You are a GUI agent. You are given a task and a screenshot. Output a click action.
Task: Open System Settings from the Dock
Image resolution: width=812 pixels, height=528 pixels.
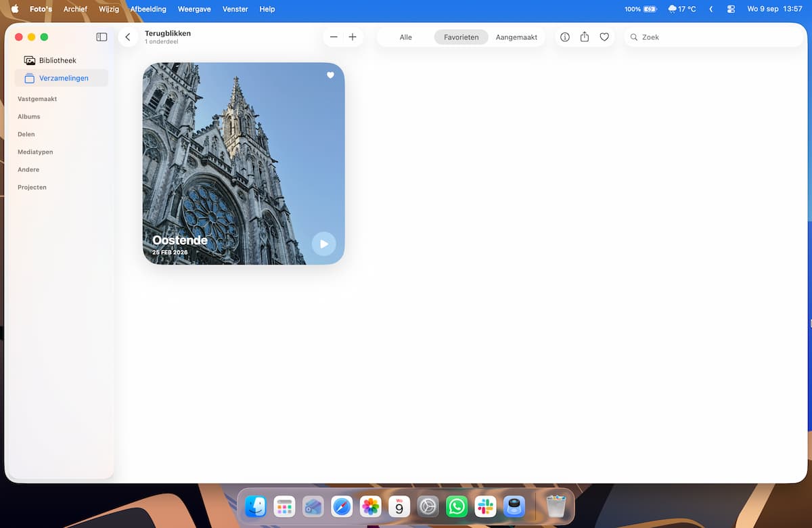(x=428, y=506)
